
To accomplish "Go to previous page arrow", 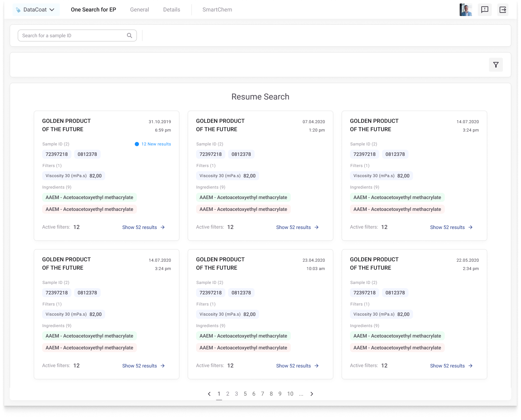I will tap(209, 394).
